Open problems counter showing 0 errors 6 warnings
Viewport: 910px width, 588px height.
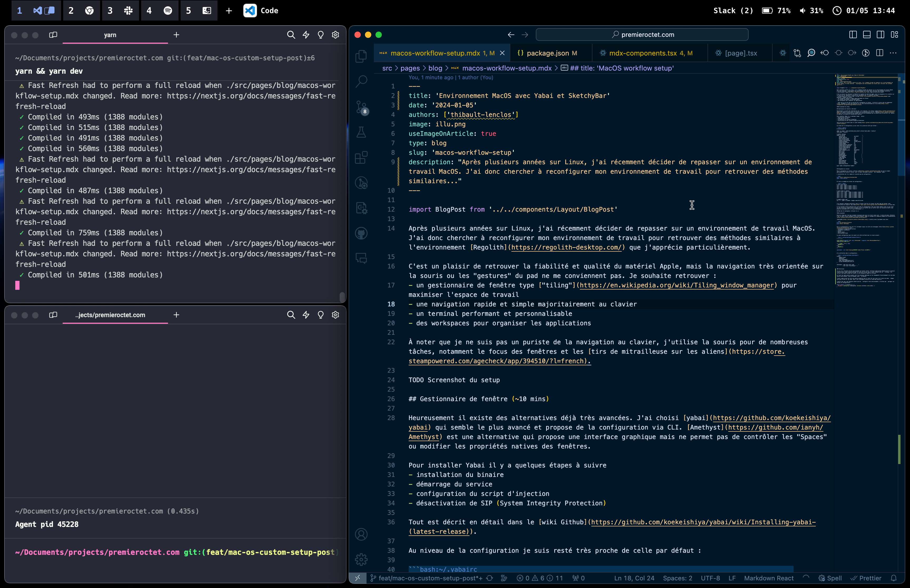[x=540, y=578]
